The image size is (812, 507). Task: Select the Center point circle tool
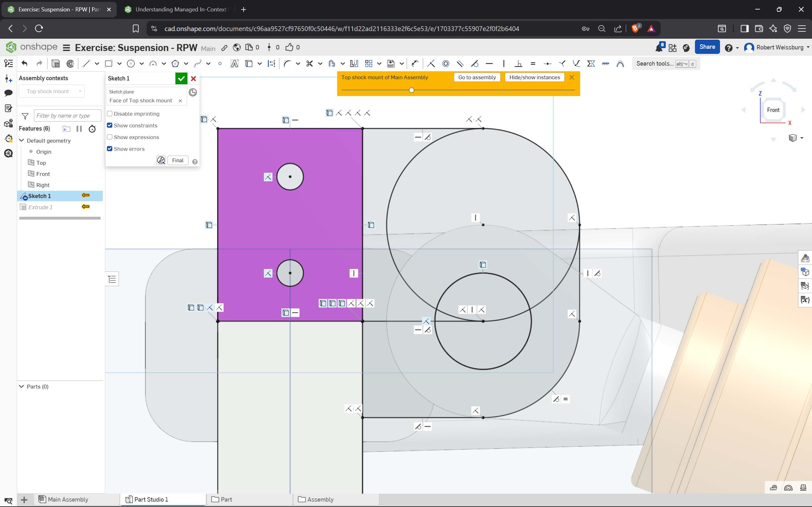click(131, 63)
